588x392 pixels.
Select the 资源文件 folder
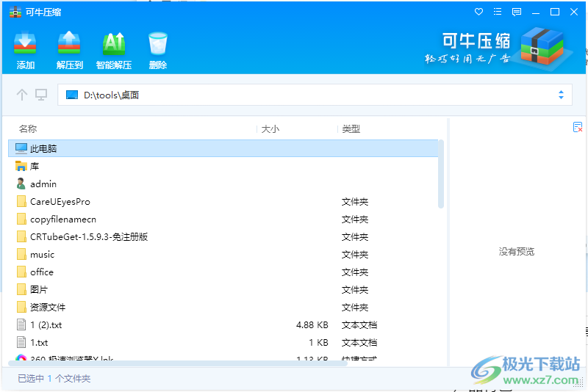(48, 307)
